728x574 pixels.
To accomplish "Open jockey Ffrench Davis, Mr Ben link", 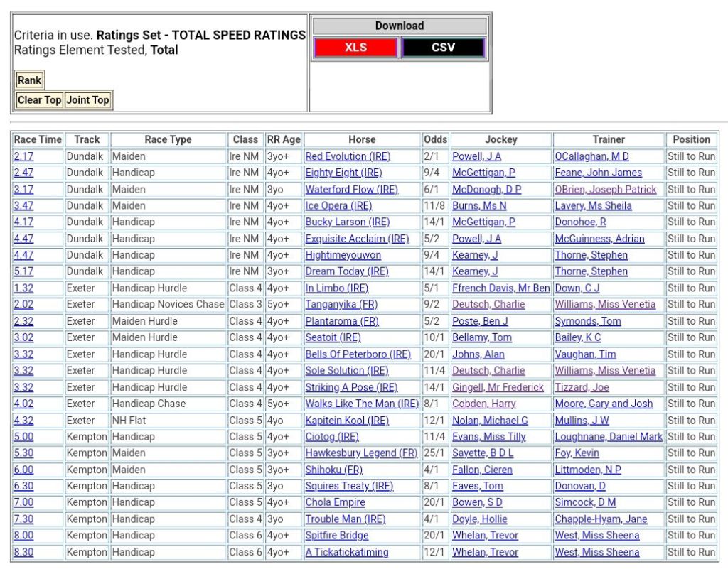I will (x=500, y=288).
